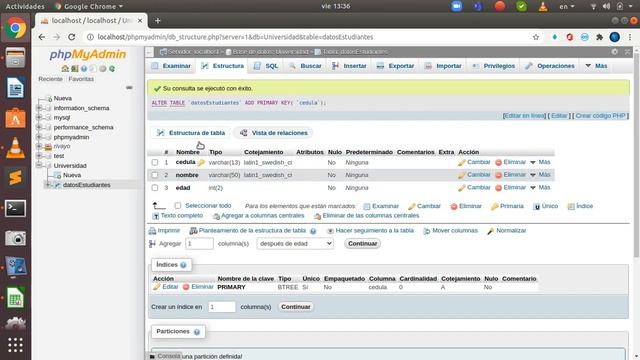
Task: Open Chrome profile avatar
Action: [x=615, y=37]
